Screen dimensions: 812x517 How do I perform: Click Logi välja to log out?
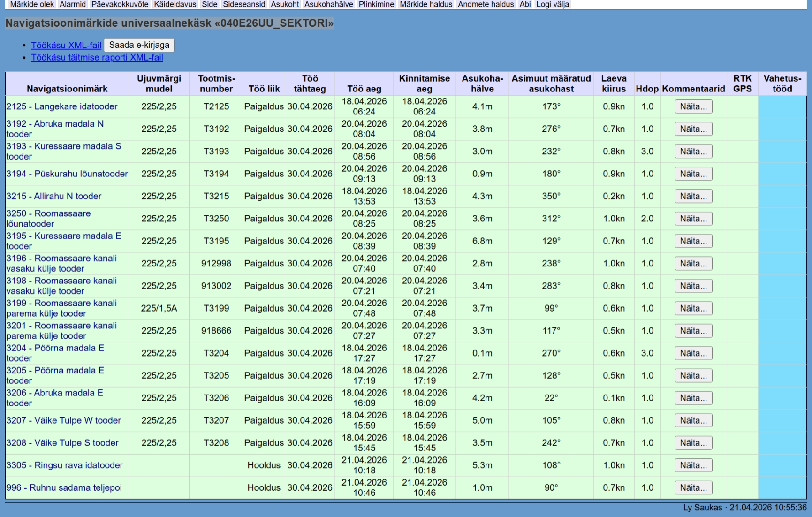(x=553, y=4)
